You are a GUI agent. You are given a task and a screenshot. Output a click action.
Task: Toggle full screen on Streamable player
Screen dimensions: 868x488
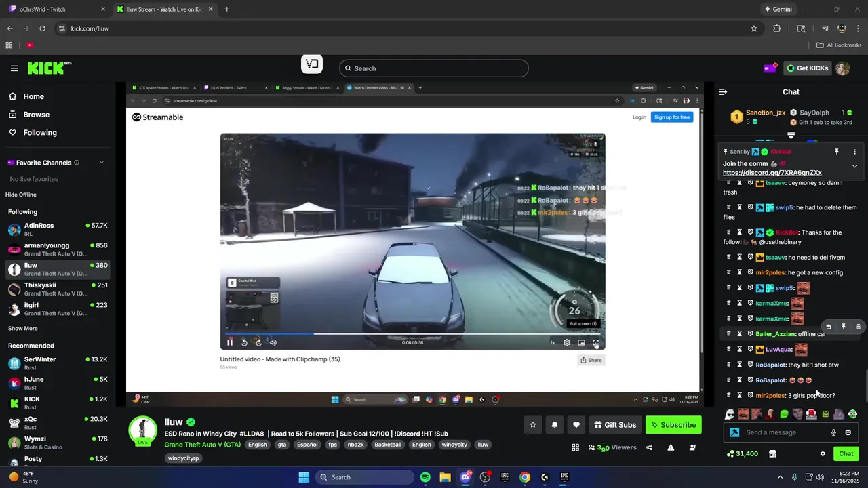pos(595,342)
